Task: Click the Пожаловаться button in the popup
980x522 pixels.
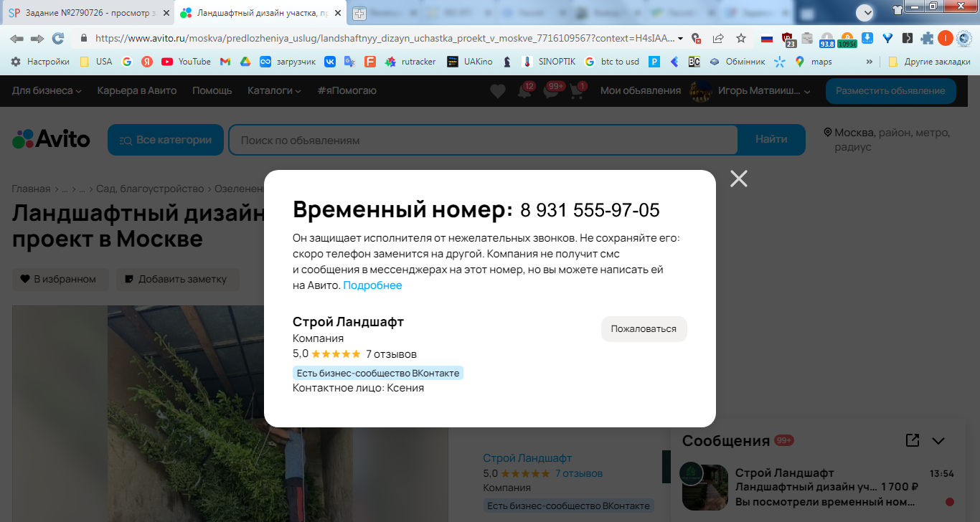Action: [x=644, y=329]
